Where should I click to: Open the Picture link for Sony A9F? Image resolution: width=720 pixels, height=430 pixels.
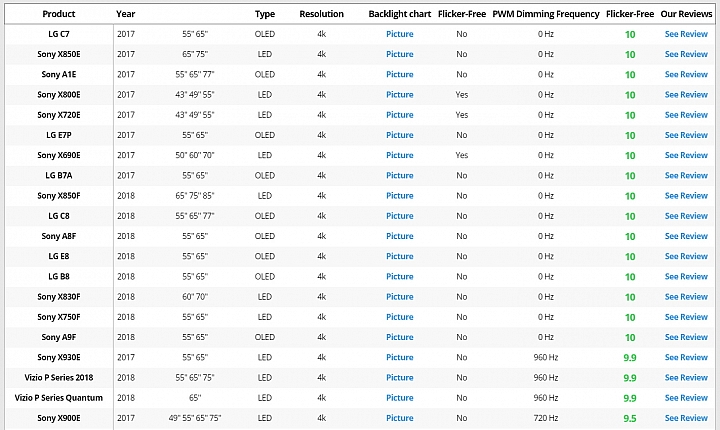point(399,337)
